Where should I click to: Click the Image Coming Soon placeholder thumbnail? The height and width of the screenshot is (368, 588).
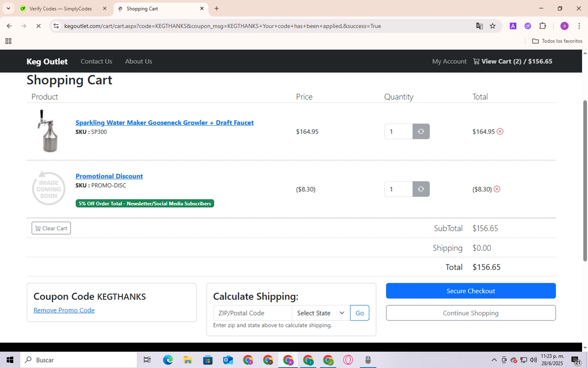pyautogui.click(x=49, y=188)
